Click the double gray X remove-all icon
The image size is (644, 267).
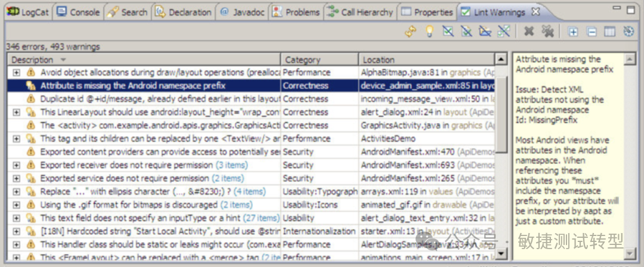(x=547, y=31)
